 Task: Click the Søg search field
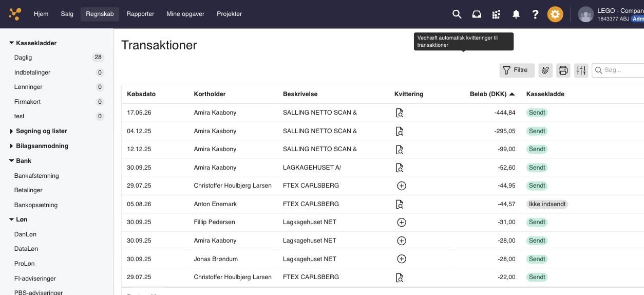coord(618,70)
